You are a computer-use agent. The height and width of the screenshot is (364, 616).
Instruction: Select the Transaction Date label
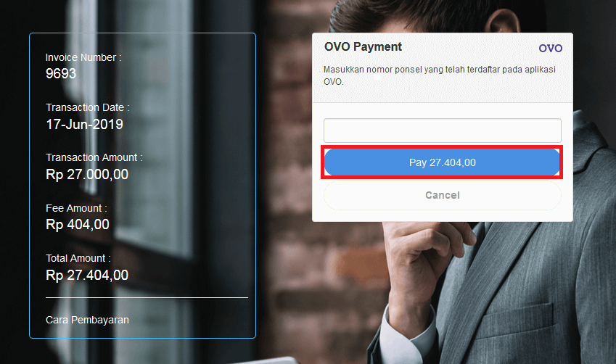coord(88,107)
